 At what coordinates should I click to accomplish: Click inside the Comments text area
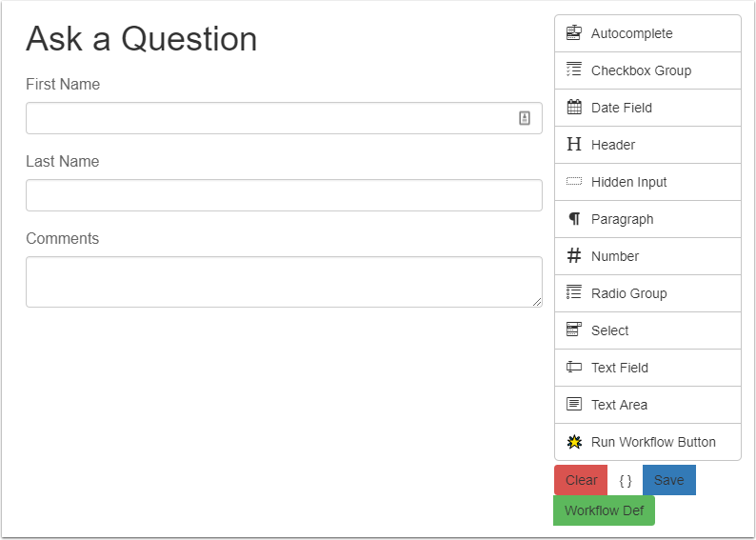(284, 282)
